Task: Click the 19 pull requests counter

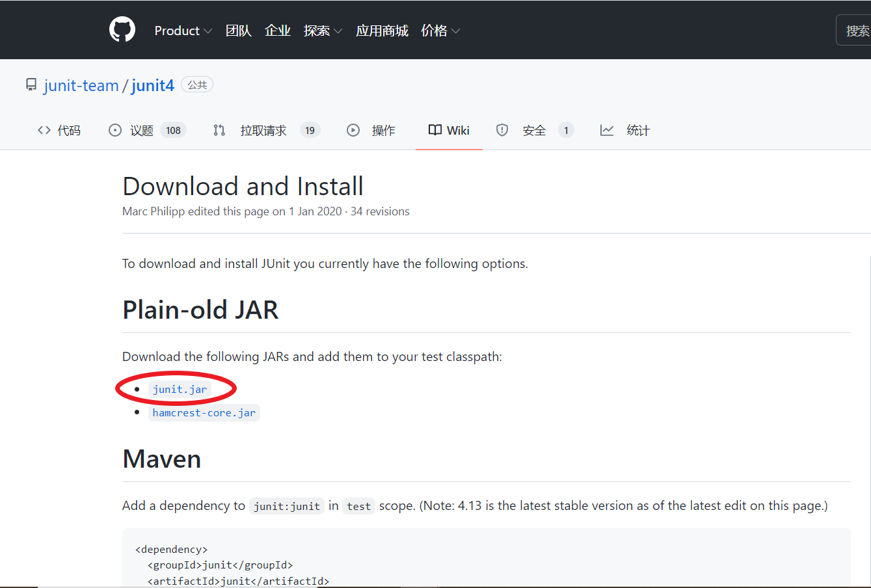Action: point(310,130)
